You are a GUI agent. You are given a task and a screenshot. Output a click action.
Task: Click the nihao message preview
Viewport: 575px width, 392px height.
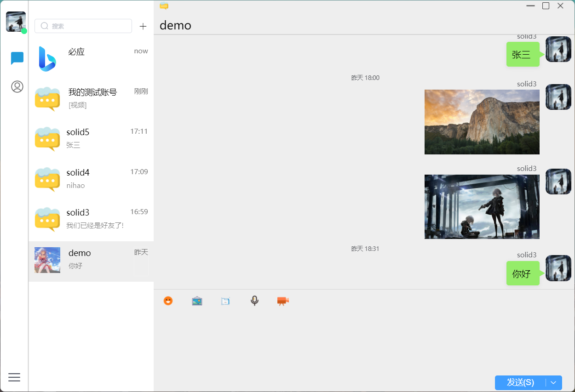(x=75, y=186)
